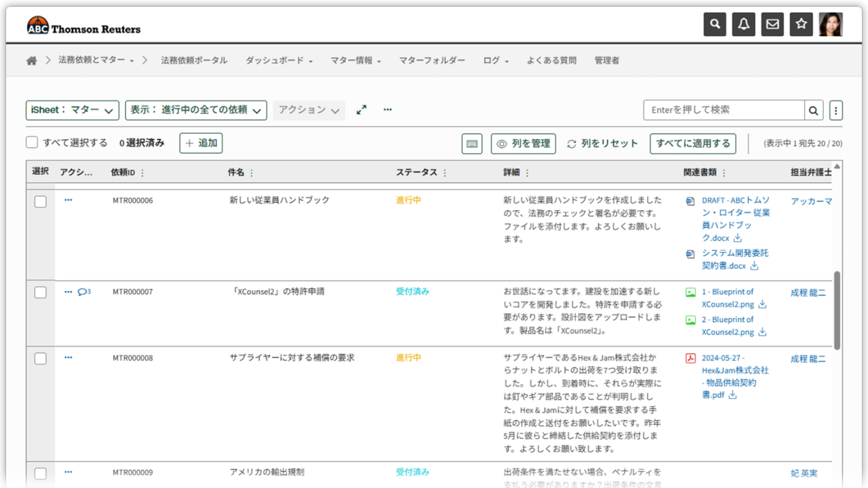Open the keyboard shortcuts icon button

(472, 144)
